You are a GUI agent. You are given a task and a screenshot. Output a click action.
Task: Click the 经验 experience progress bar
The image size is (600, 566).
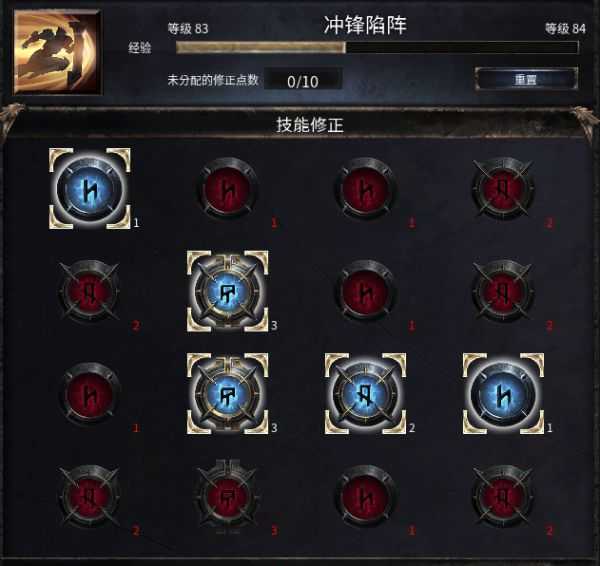[x=377, y=47]
